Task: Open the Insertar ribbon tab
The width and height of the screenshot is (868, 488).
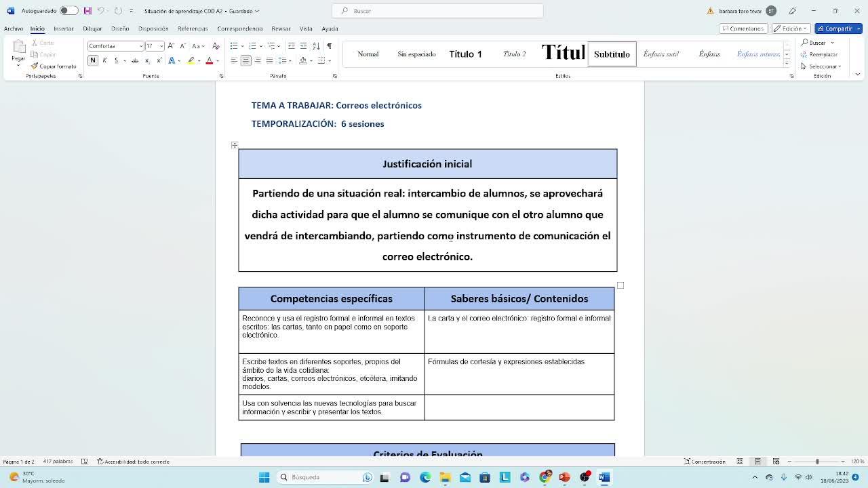Action: [x=63, y=28]
